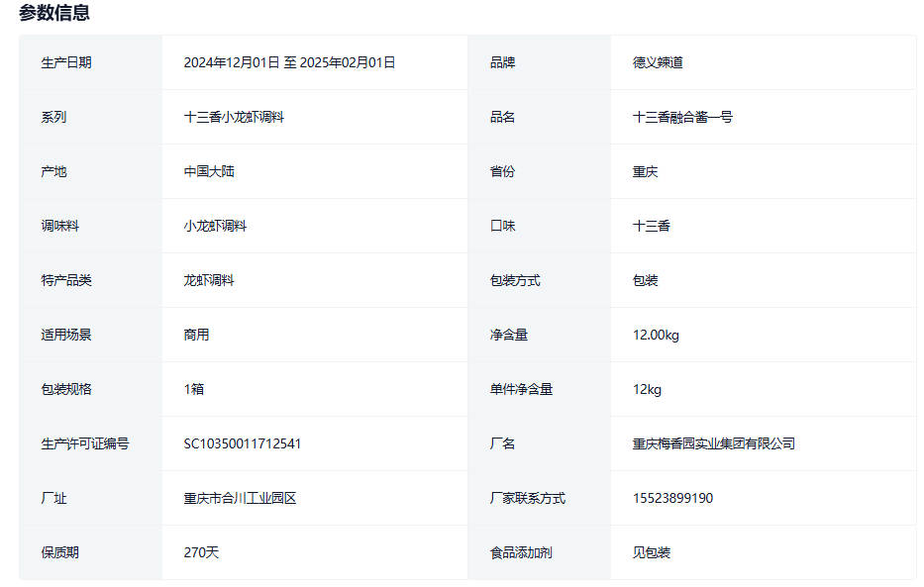
Task: Click the 单件净含量 value 12kg
Action: (647, 389)
